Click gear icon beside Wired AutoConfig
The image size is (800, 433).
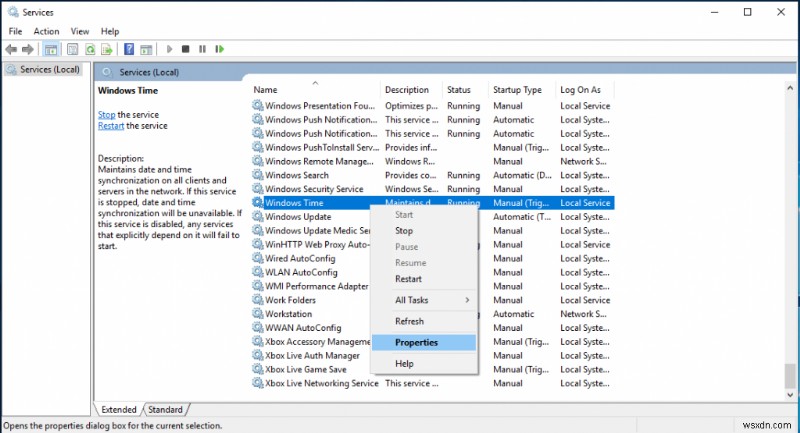258,258
